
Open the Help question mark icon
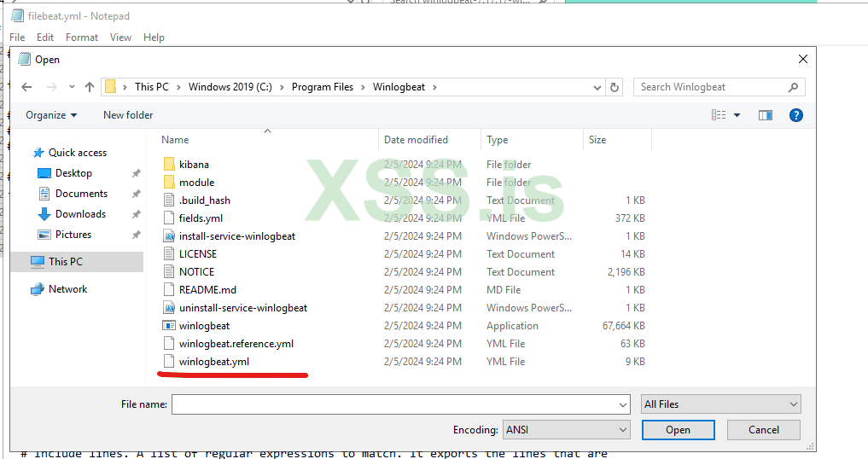point(796,115)
